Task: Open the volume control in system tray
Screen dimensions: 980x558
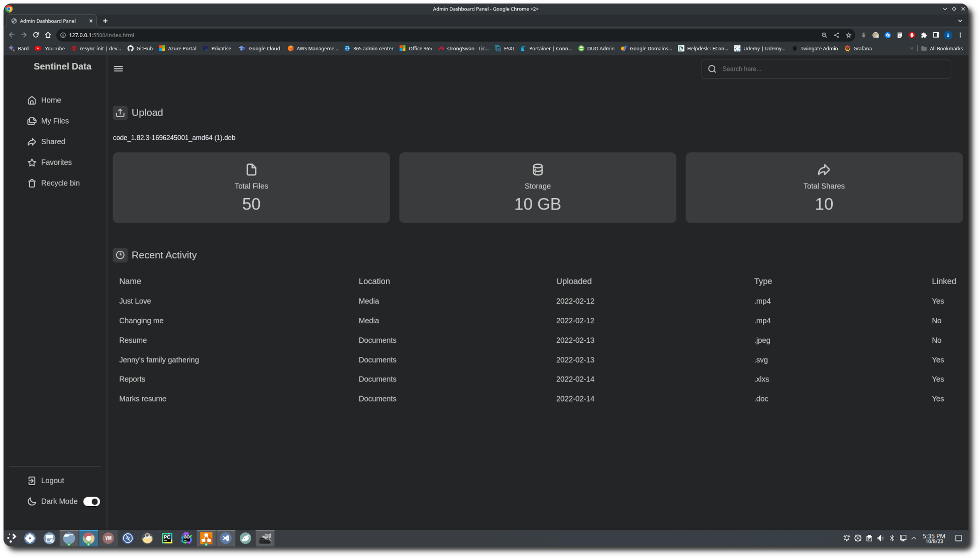Action: (x=880, y=538)
